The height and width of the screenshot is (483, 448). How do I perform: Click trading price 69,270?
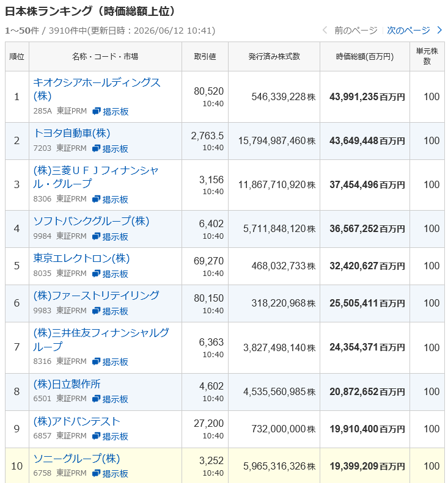click(x=209, y=261)
